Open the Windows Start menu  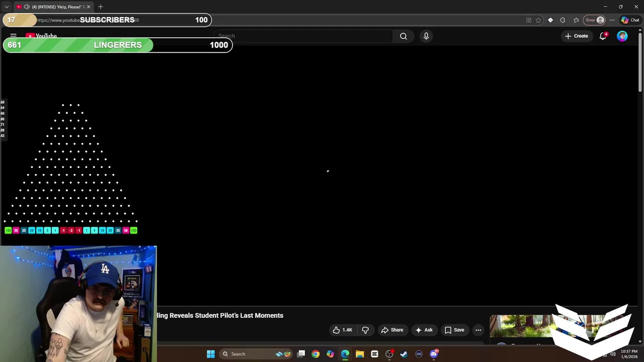(x=211, y=354)
